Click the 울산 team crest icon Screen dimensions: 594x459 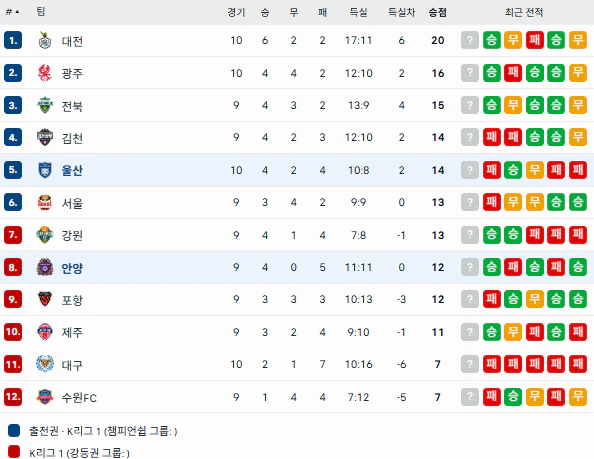tap(45, 170)
